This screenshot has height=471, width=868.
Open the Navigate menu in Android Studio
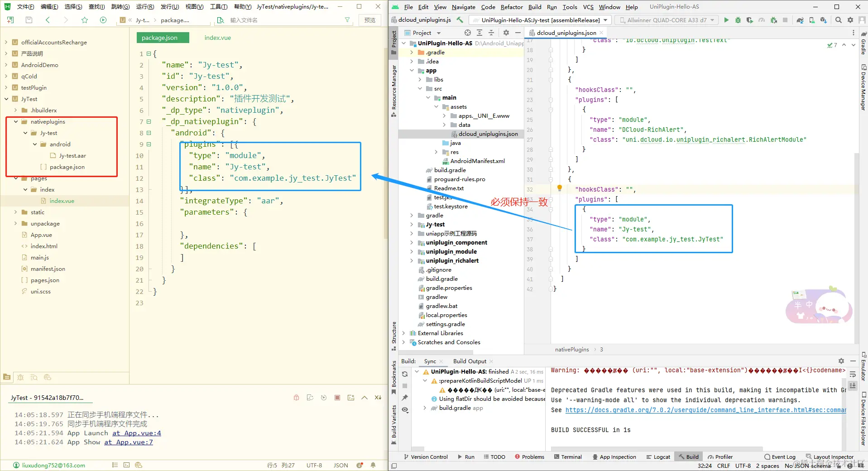(x=463, y=7)
